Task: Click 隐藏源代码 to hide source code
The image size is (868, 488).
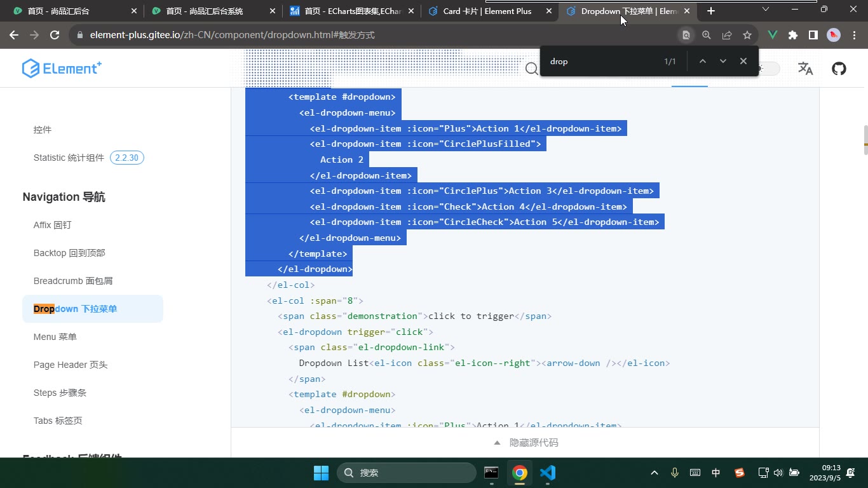Action: point(526,442)
